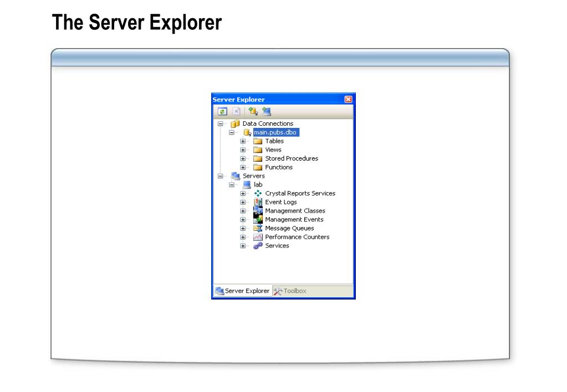This screenshot has width=567, height=392.
Task: Click the Data Connections database icon
Action: click(x=235, y=124)
